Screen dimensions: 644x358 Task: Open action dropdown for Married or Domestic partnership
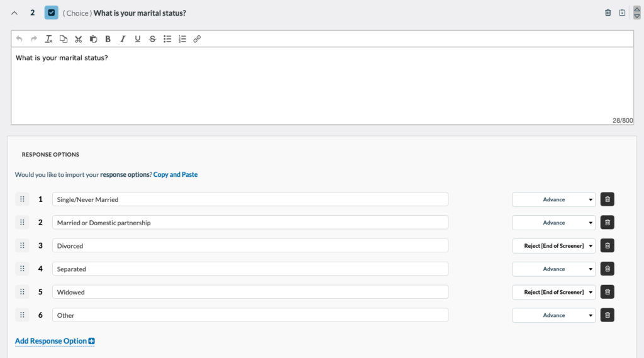coord(553,222)
